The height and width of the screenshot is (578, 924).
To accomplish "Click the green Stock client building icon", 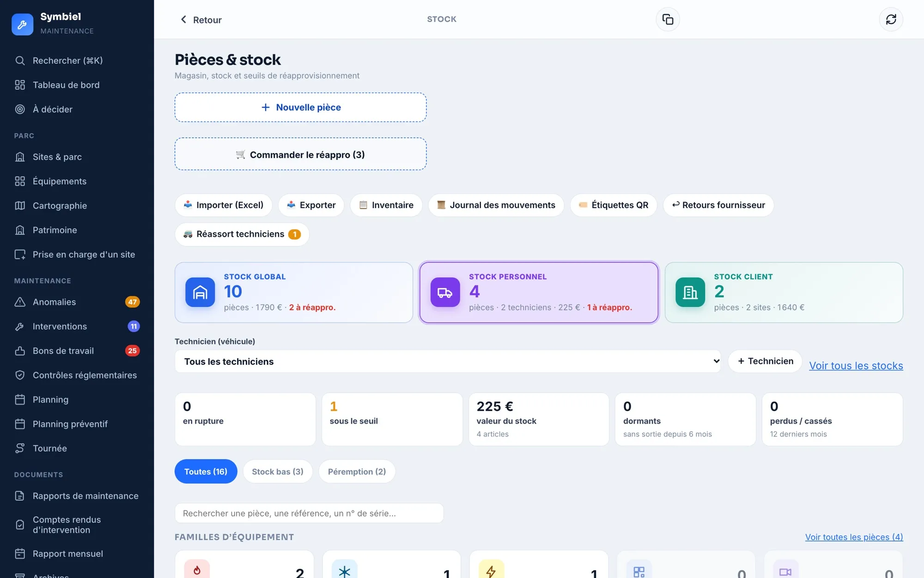I will click(690, 292).
